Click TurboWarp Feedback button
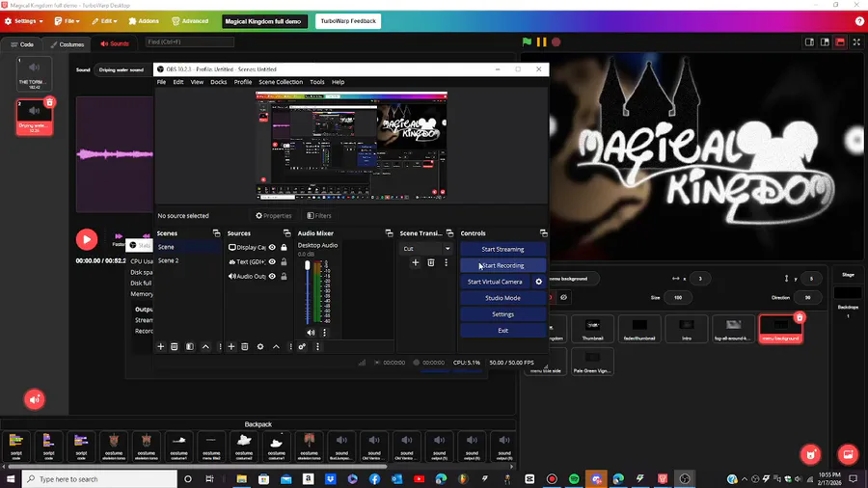 tap(348, 21)
